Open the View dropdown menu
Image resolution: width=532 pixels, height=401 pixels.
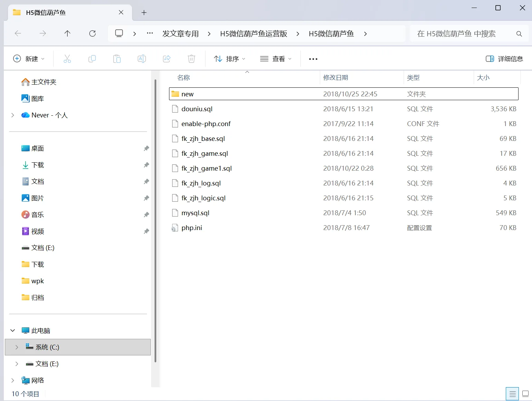click(276, 59)
